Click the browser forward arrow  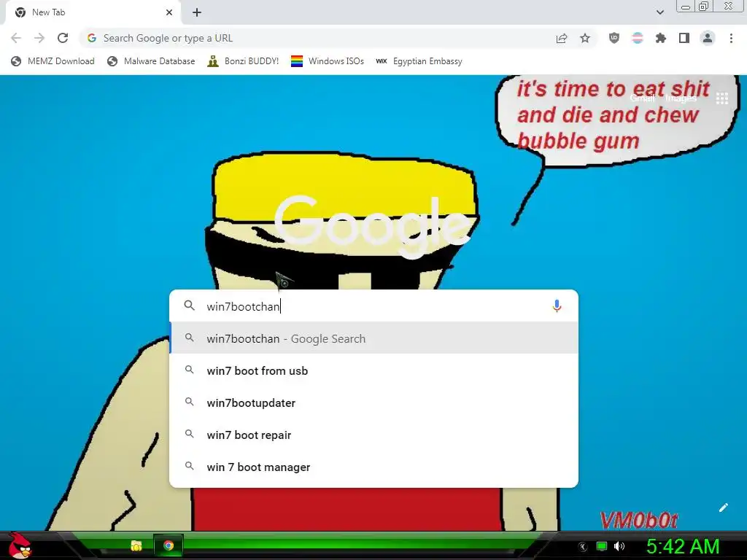(39, 38)
